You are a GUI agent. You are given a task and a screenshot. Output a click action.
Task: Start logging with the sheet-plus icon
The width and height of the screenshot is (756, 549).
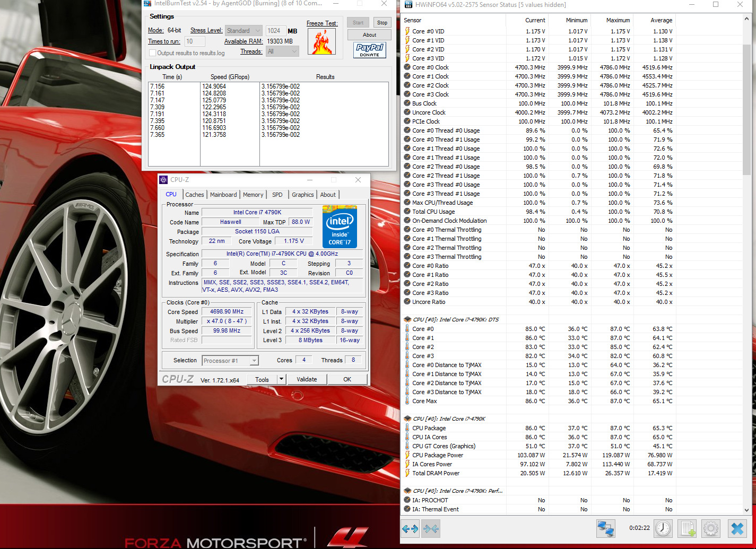pos(687,528)
